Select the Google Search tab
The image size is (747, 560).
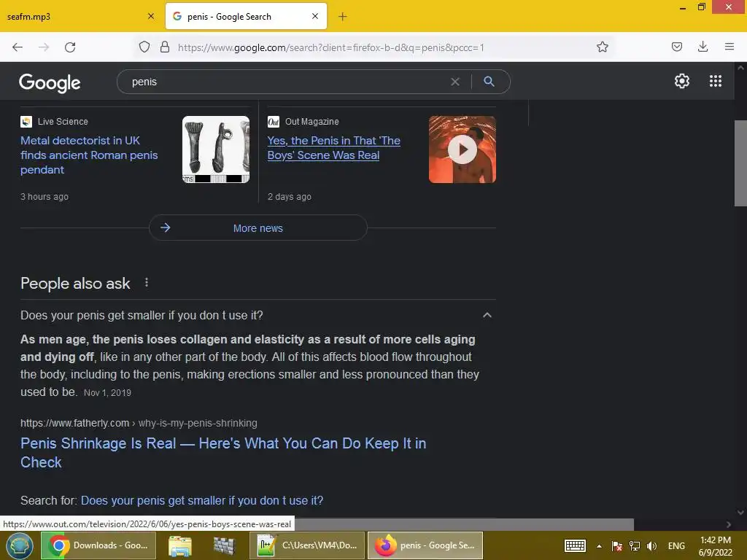click(x=247, y=16)
